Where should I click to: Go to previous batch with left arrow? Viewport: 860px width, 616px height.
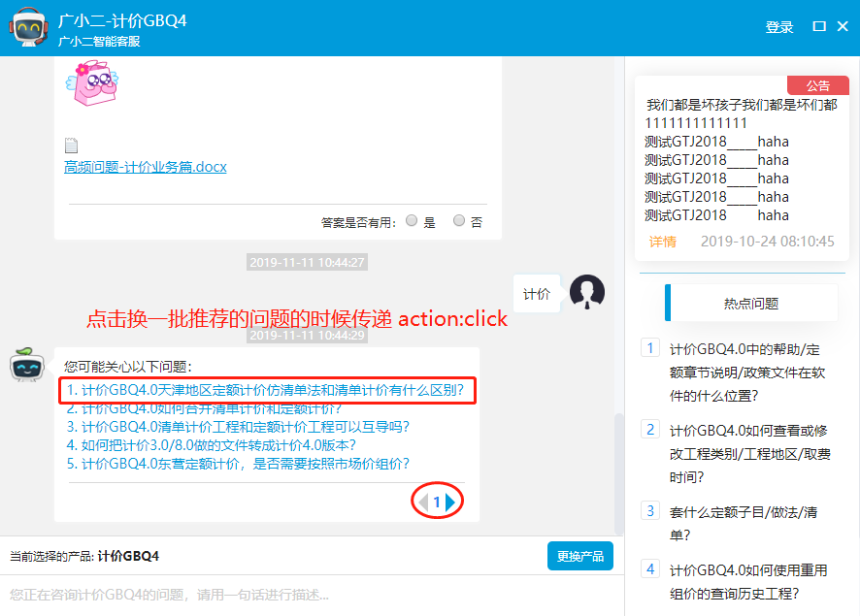coord(422,502)
